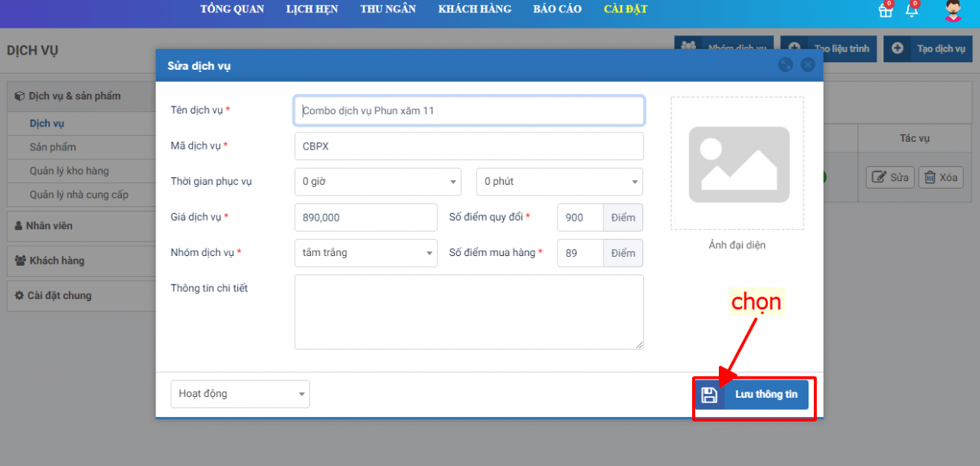Viewport: 980px width, 466px height.
Task: Open the 0 phút minutes dropdown
Action: pyautogui.click(x=559, y=182)
